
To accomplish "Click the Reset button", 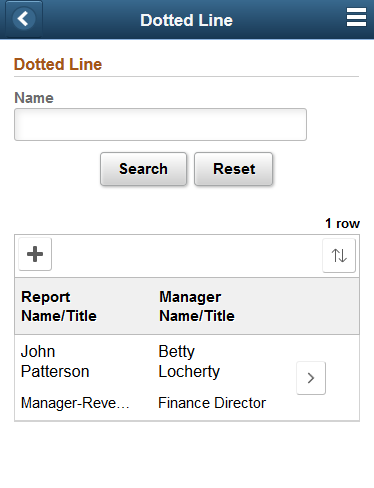I will [234, 169].
